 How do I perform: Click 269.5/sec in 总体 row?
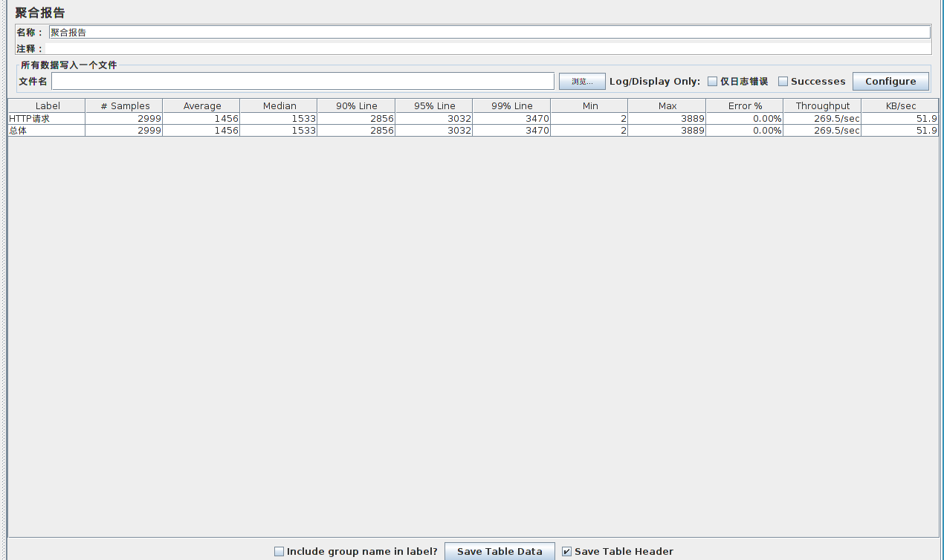pyautogui.click(x=822, y=130)
